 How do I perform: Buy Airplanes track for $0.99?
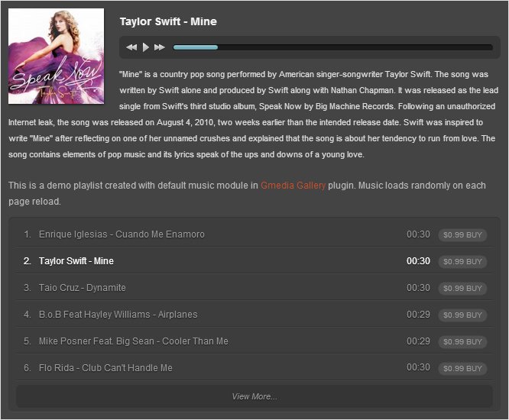(x=462, y=315)
